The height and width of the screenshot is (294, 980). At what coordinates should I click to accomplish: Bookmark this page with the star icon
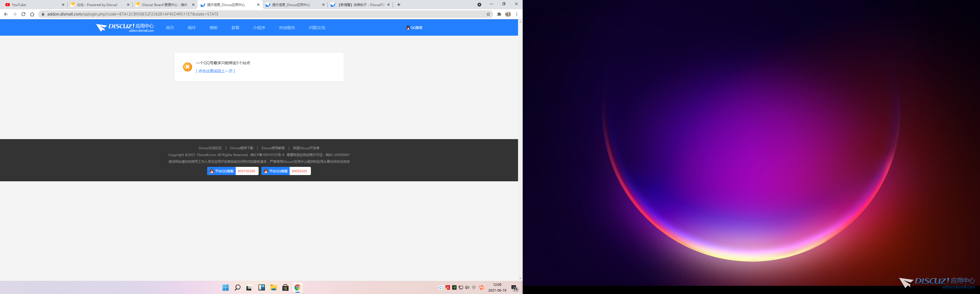pyautogui.click(x=488, y=14)
